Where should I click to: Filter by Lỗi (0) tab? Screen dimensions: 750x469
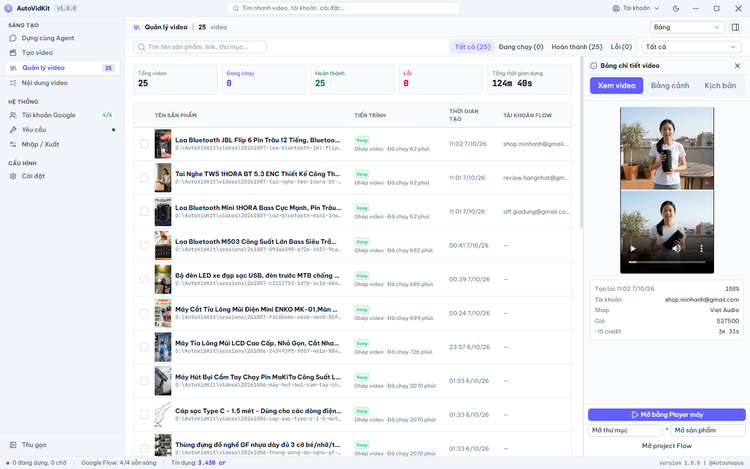pos(621,47)
